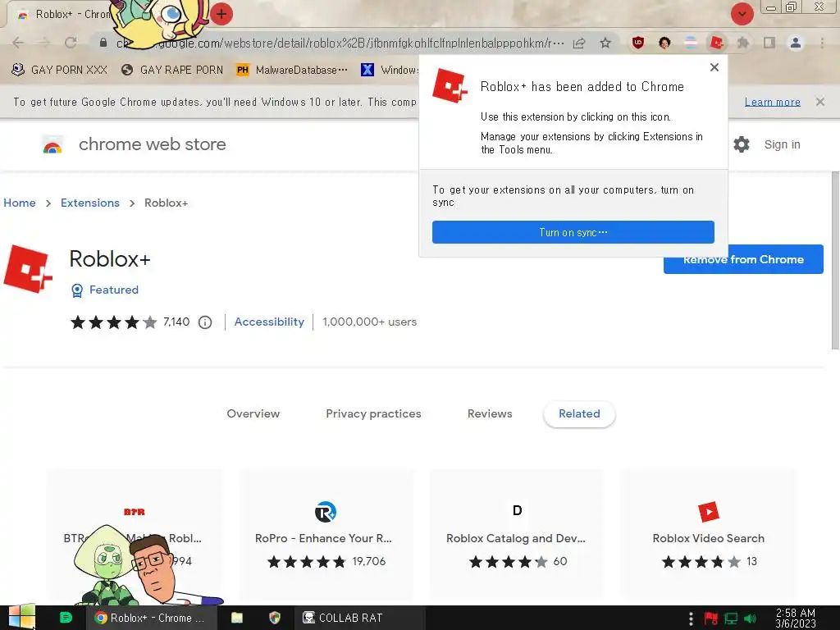Open the Roblox+ extension toolbar icon
The image size is (840, 630).
point(717,43)
